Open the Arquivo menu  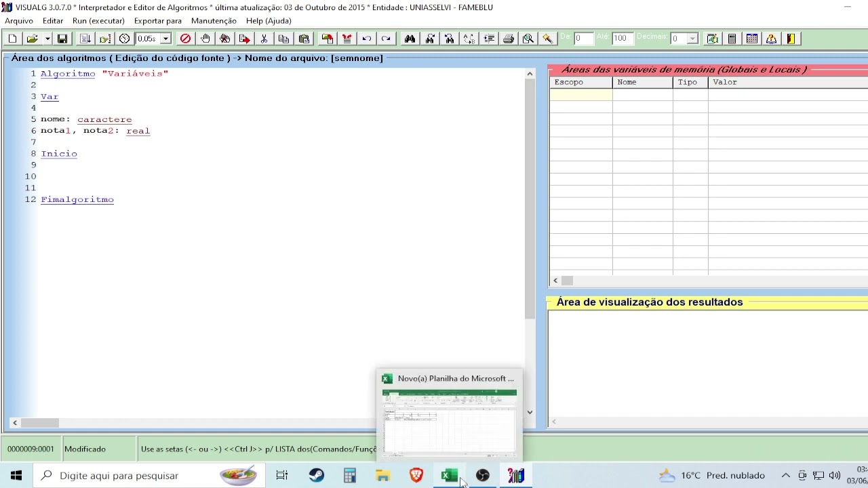19,21
